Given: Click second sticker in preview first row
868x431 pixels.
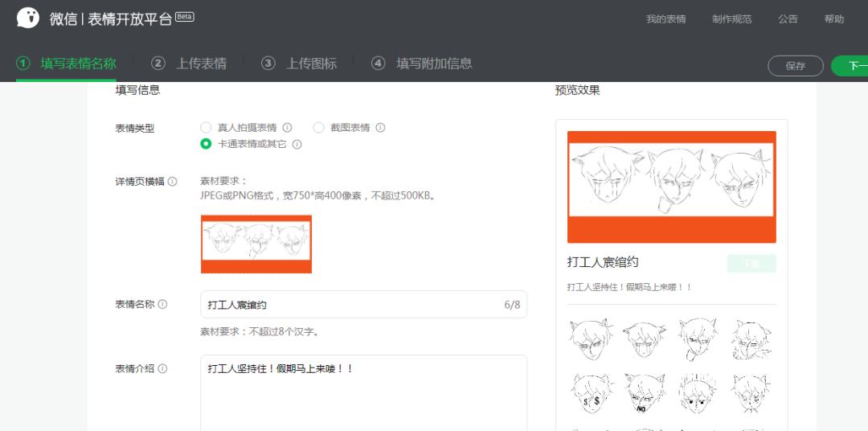Looking at the screenshot, I should (645, 339).
